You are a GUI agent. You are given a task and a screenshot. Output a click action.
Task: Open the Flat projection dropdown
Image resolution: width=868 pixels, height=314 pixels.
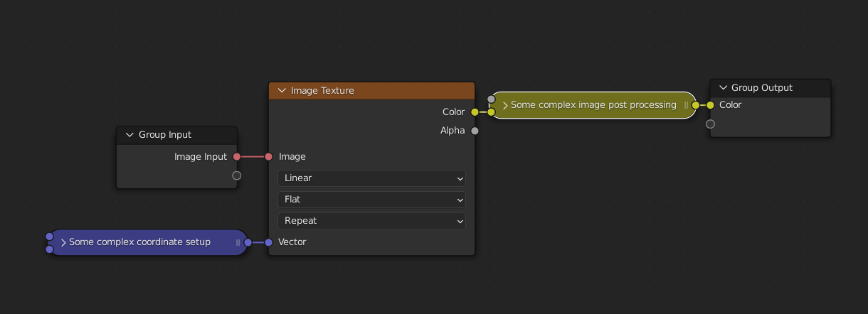[x=371, y=200]
